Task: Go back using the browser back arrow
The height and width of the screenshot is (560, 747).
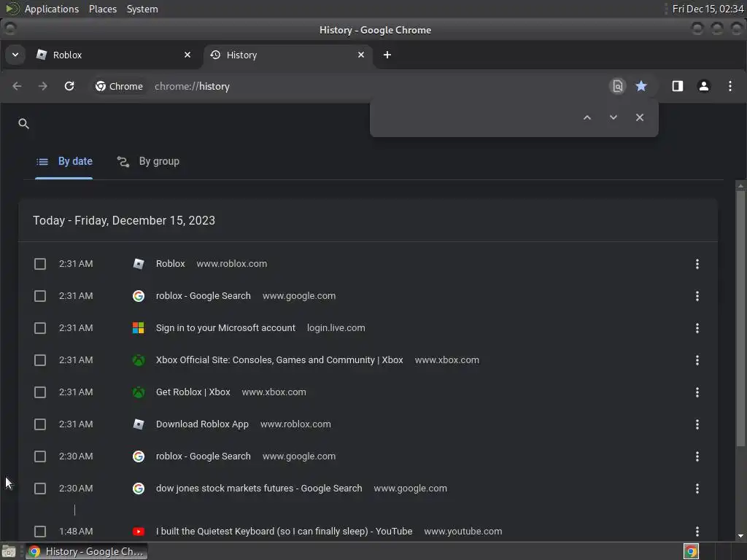Action: pyautogui.click(x=18, y=86)
